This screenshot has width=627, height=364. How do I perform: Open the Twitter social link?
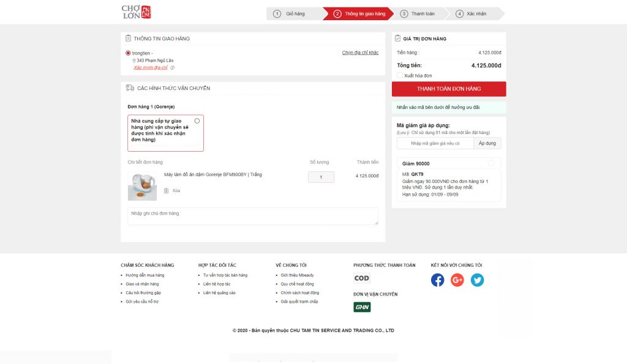coord(477,280)
